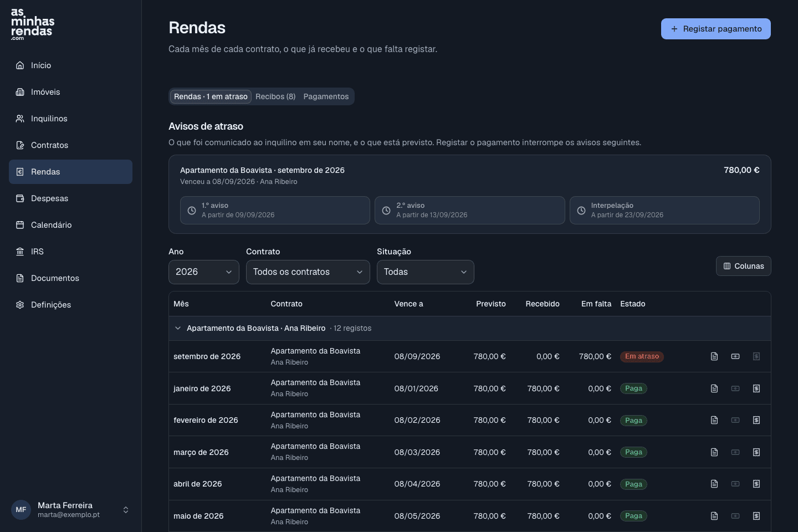Click the Estado column header
Viewport: 798px width, 532px height.
[633, 304]
